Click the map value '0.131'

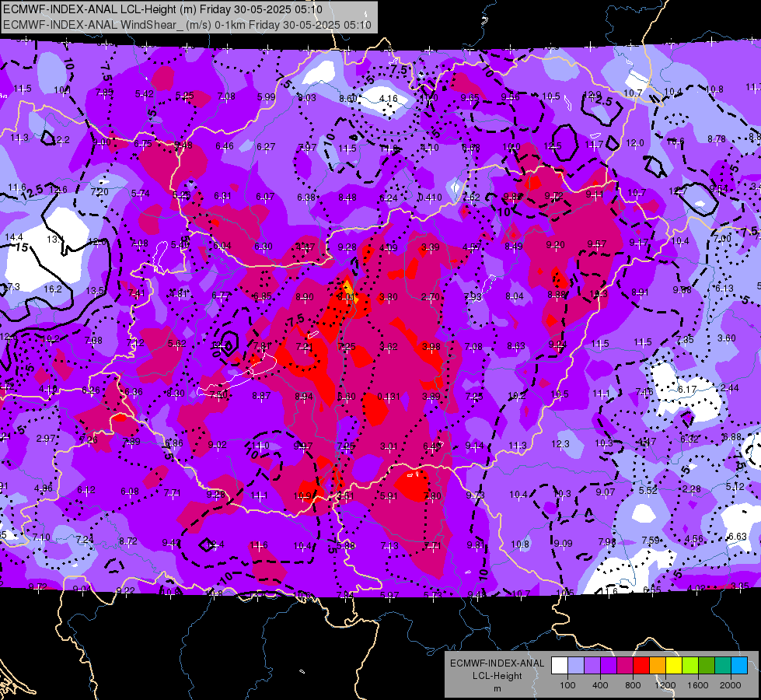(389, 397)
